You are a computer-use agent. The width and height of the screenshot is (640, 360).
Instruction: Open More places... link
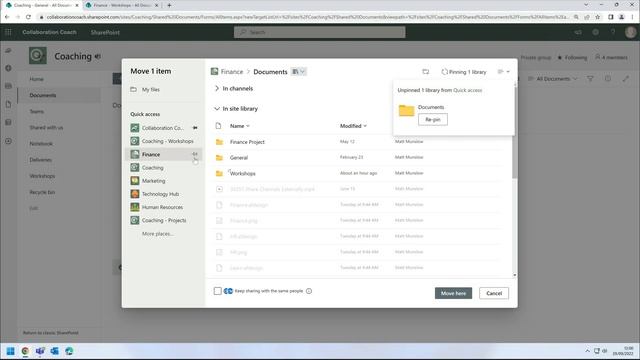(x=158, y=234)
